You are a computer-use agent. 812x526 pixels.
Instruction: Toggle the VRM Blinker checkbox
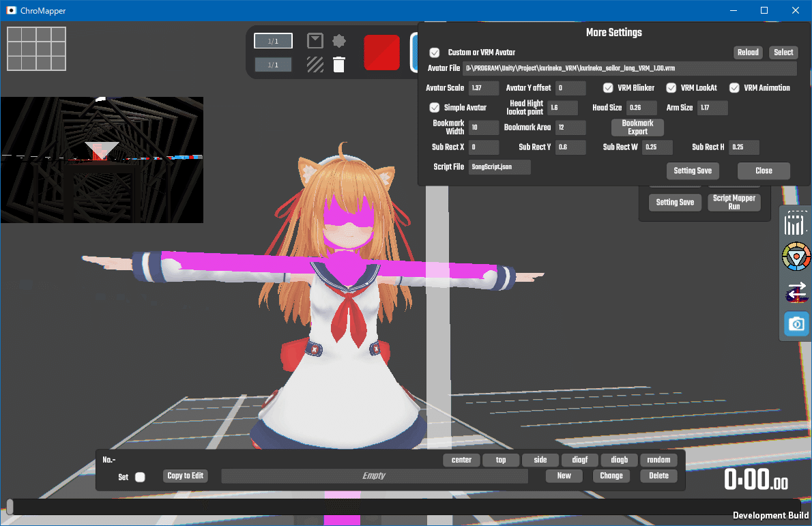(x=608, y=87)
